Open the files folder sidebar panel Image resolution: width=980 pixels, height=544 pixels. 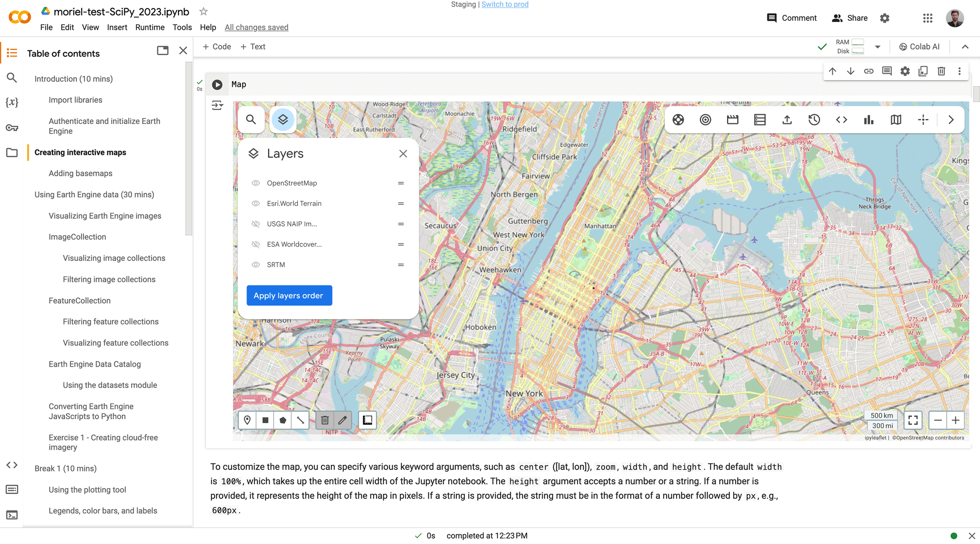coord(12,153)
